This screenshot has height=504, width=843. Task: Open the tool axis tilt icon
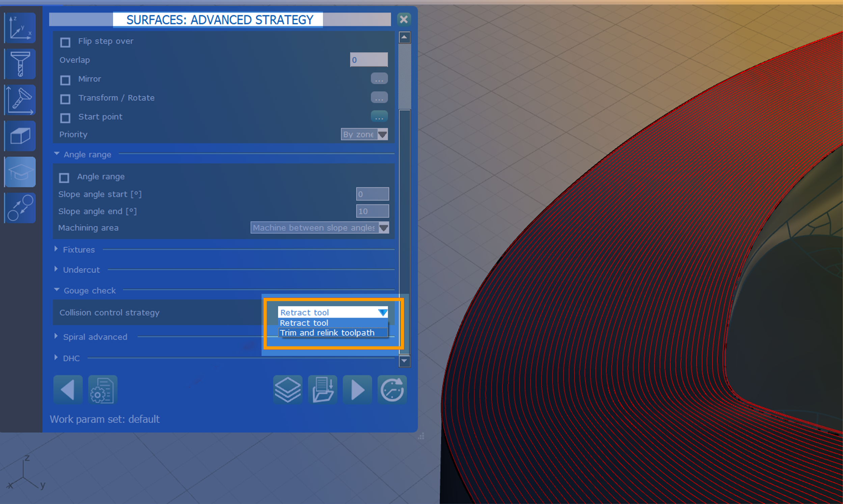tap(20, 100)
